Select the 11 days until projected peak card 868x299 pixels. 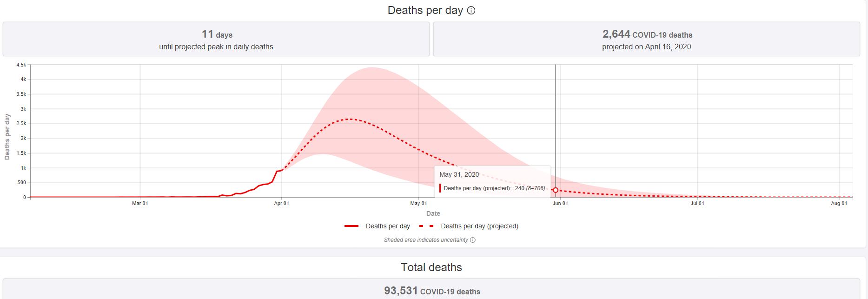[x=216, y=40]
